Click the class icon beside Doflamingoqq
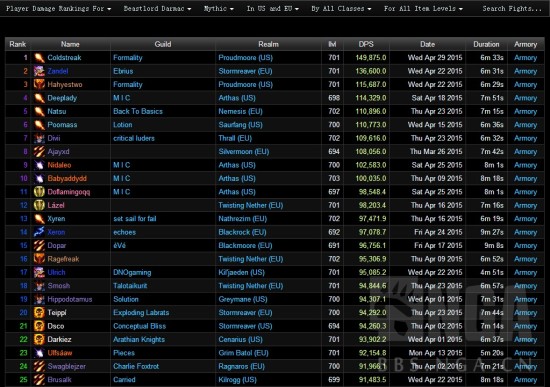The image size is (550, 387). (39, 192)
